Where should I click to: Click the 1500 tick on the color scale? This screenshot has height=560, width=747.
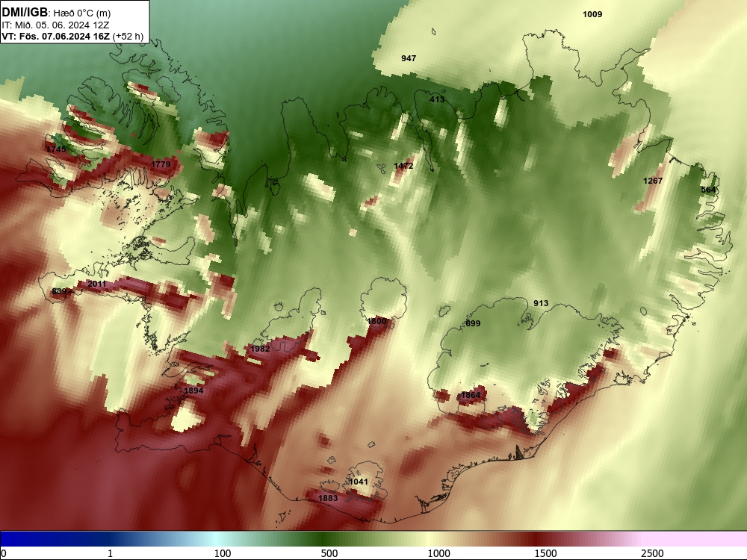click(x=545, y=553)
